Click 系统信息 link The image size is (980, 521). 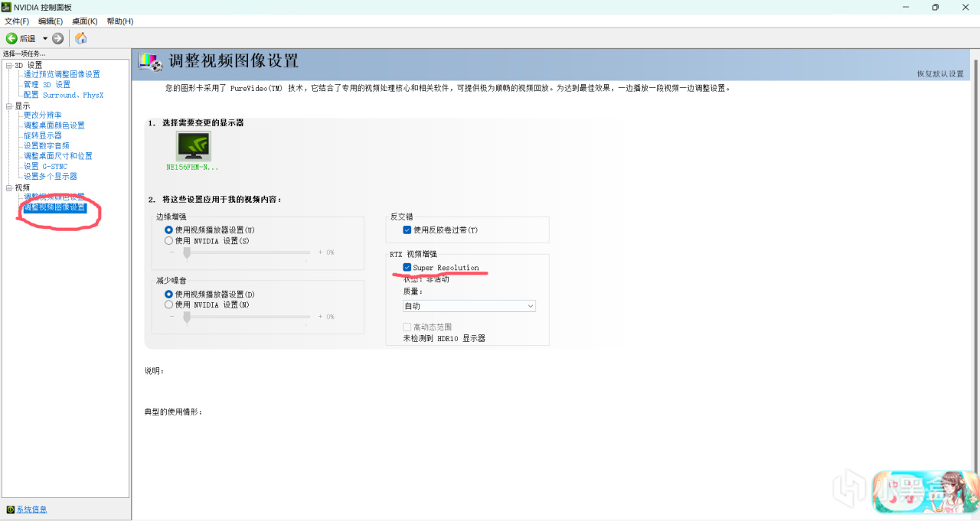[31, 510]
